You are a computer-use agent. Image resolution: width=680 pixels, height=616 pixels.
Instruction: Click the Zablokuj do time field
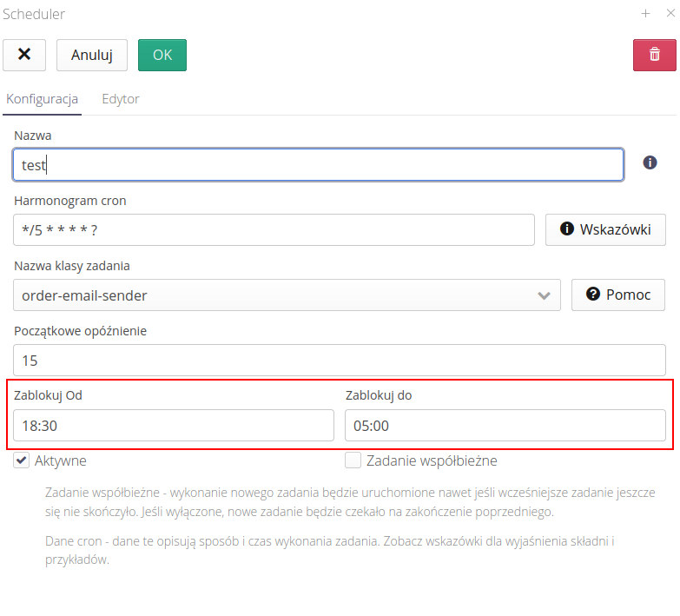505,426
